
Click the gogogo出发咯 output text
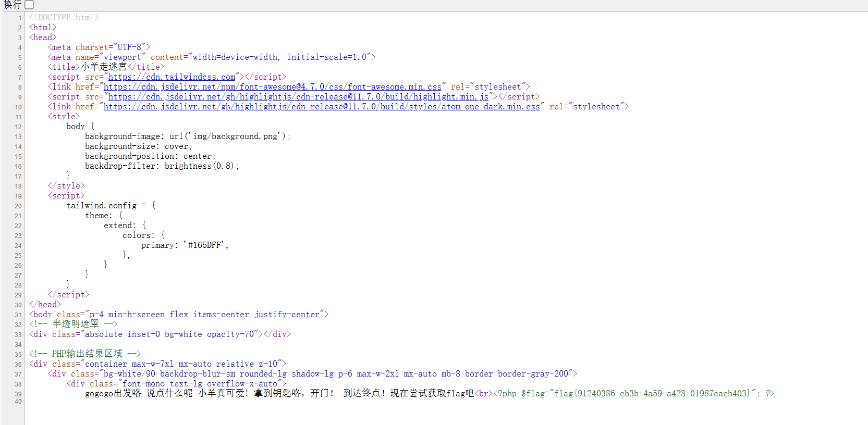click(113, 394)
